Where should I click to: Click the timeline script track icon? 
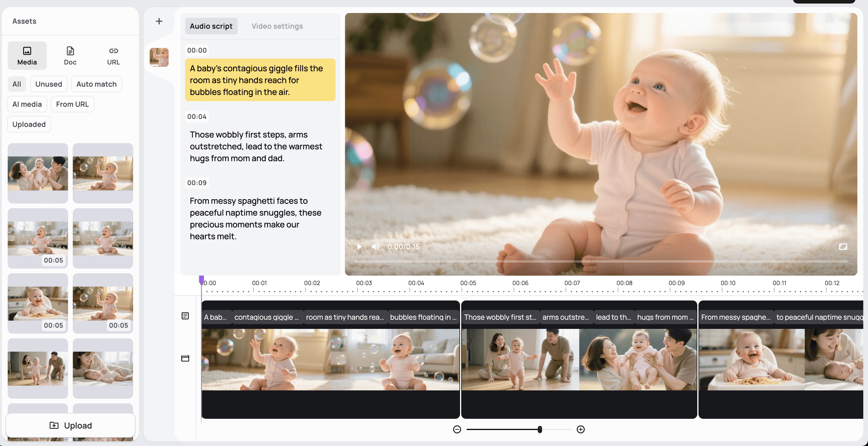[x=185, y=316]
